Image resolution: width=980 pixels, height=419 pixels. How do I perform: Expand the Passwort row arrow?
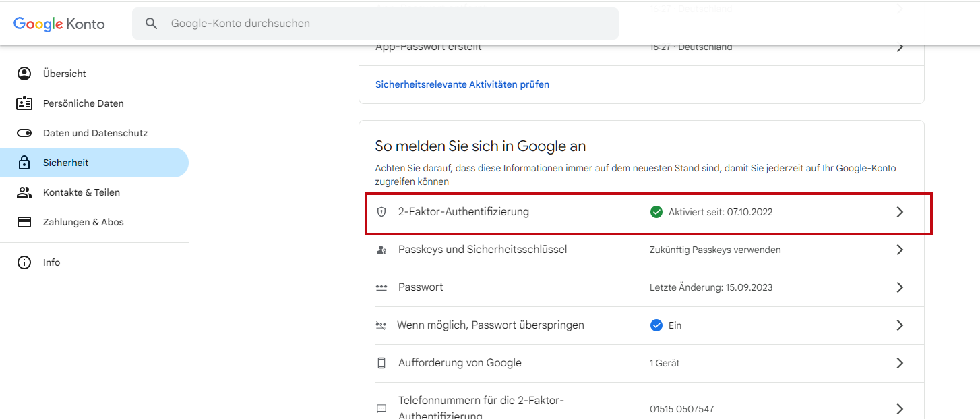pos(900,287)
